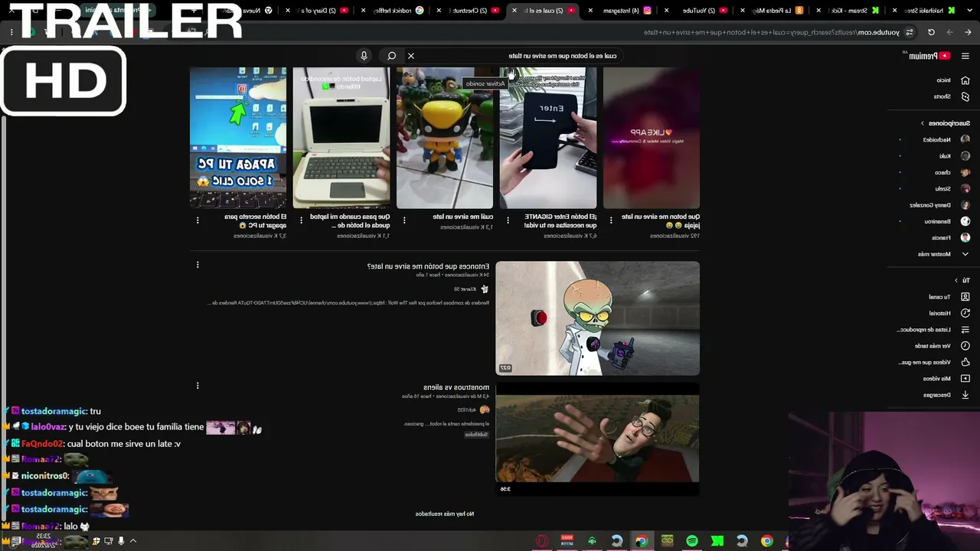This screenshot has width=980, height=551.
Task: Open more options for 'Entonces que botón' video
Action: [198, 265]
